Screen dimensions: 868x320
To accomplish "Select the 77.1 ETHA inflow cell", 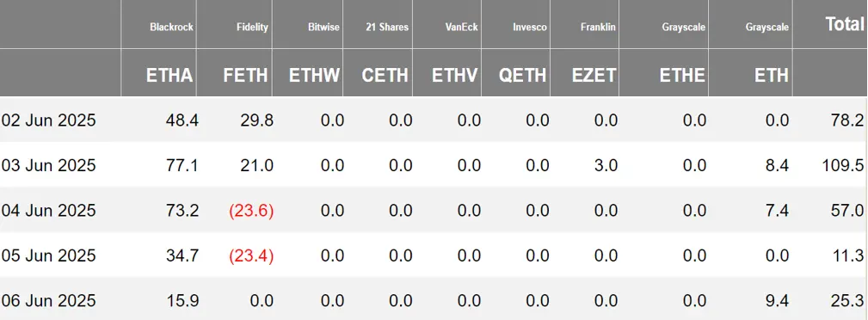I will coord(182,165).
